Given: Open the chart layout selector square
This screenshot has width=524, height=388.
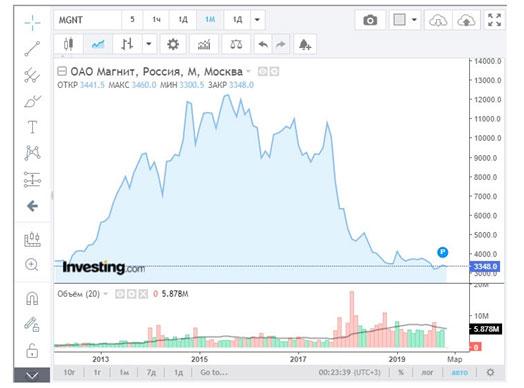Looking at the screenshot, I should coord(399,20).
